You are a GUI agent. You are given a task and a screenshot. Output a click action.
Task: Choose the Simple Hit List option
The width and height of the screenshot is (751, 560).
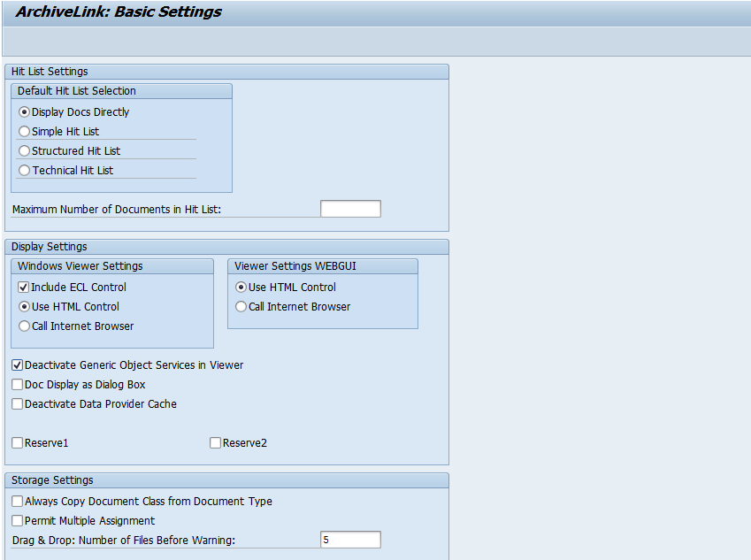[24, 131]
